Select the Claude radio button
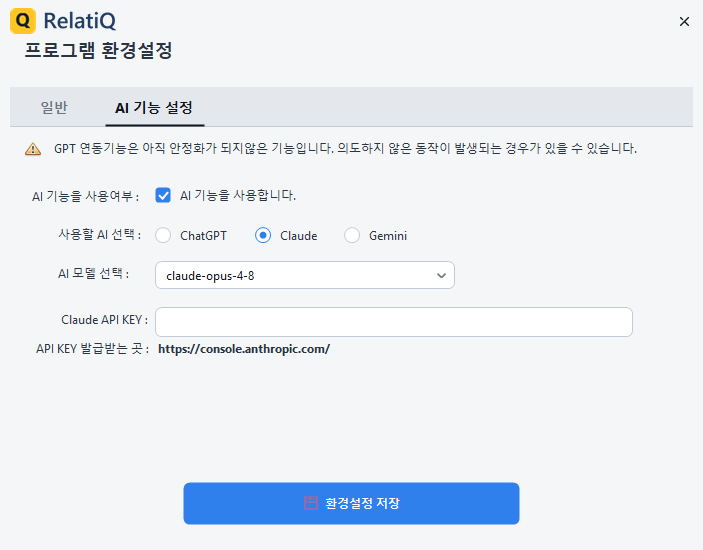The image size is (703, 550). coord(263,235)
